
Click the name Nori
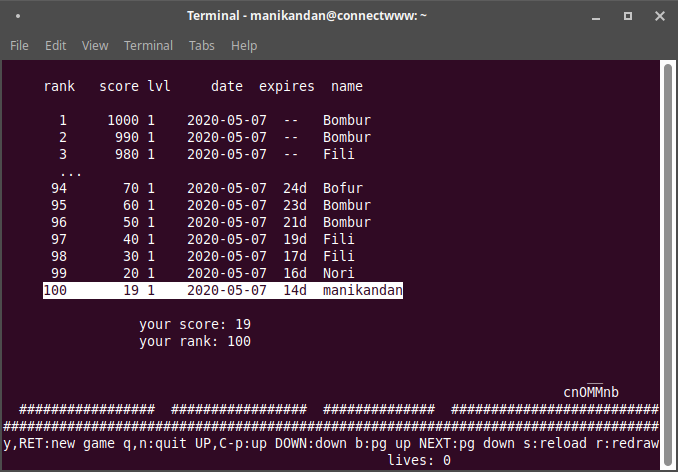click(x=339, y=273)
